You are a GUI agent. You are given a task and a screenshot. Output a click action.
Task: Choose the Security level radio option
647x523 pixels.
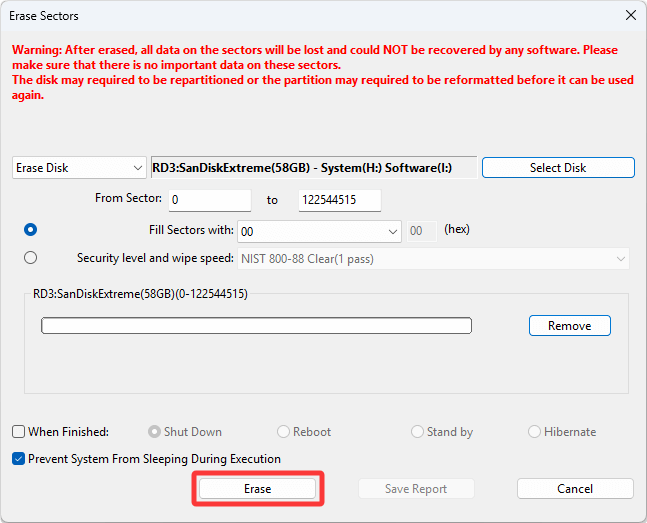[31, 258]
